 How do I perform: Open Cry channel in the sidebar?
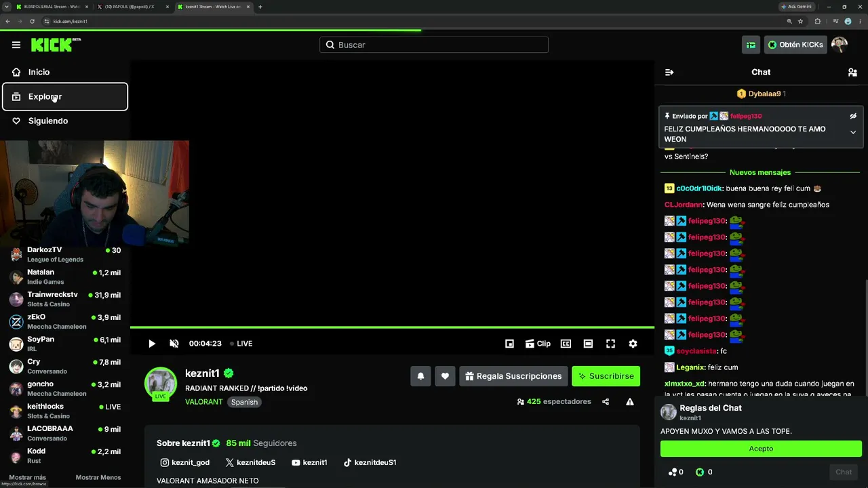point(65,366)
